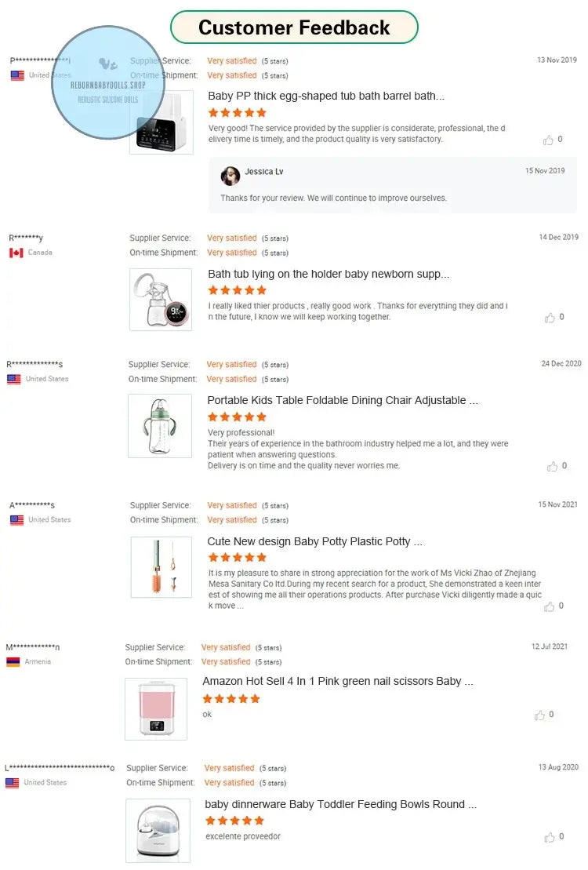Click Jessica Lv's profile avatar
This screenshot has height=870, width=588.
[230, 176]
